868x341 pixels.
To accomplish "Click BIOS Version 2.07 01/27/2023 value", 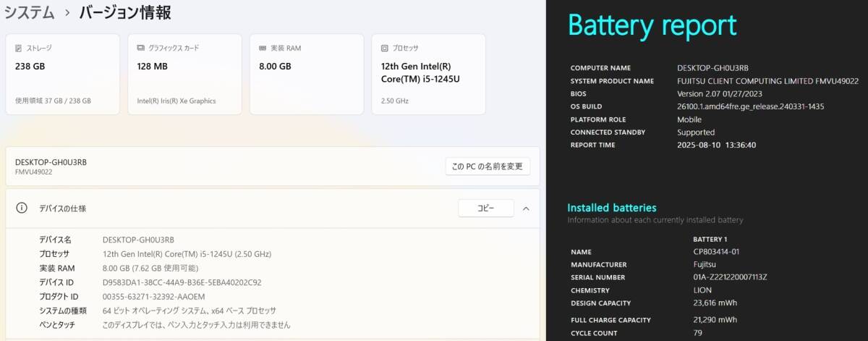I will point(720,94).
